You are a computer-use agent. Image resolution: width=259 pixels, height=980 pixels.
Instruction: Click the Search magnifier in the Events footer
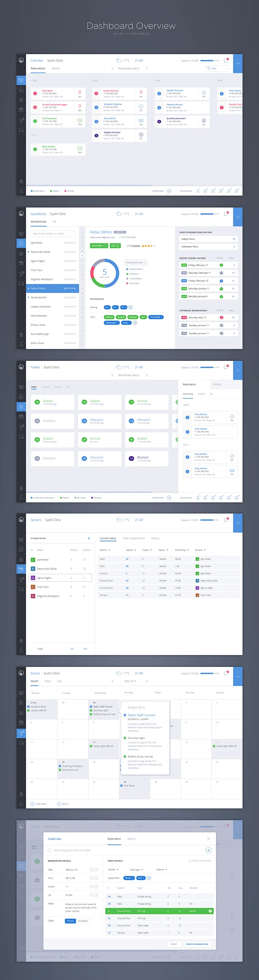(x=59, y=804)
